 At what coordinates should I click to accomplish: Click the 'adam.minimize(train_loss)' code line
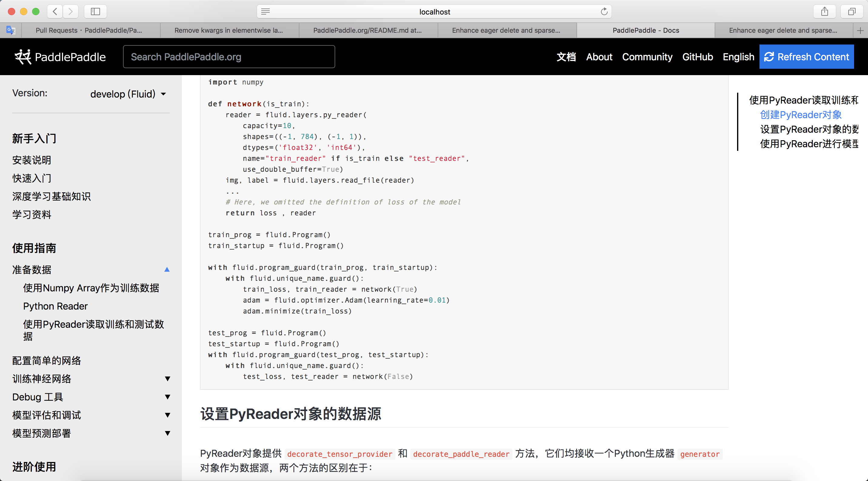pyautogui.click(x=297, y=311)
